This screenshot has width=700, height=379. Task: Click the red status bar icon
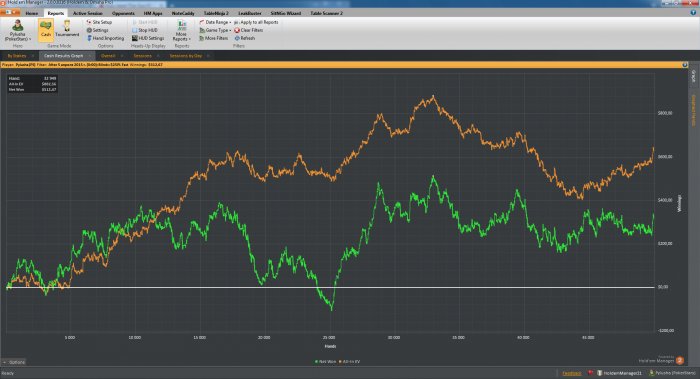click(590, 373)
